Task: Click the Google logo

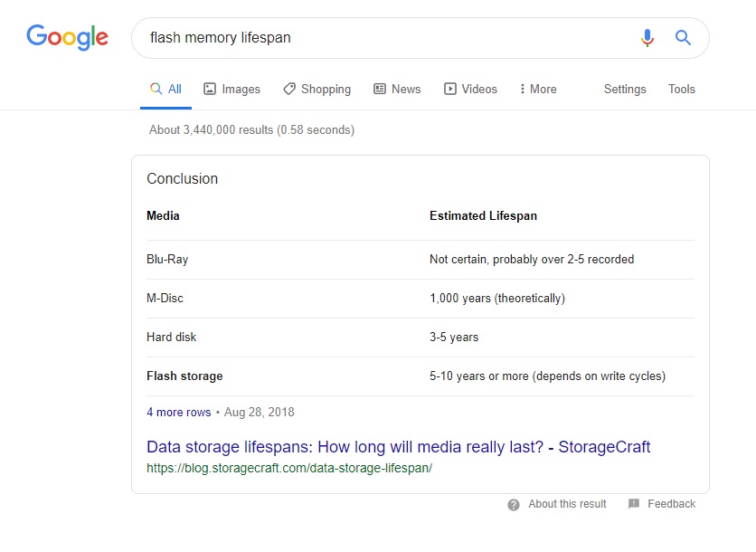Action: tap(67, 37)
